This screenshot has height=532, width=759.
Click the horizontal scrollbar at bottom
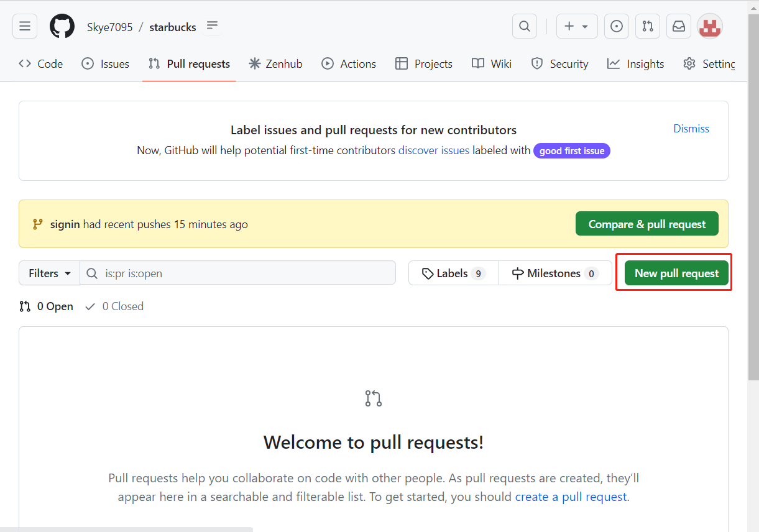pyautogui.click(x=127, y=530)
